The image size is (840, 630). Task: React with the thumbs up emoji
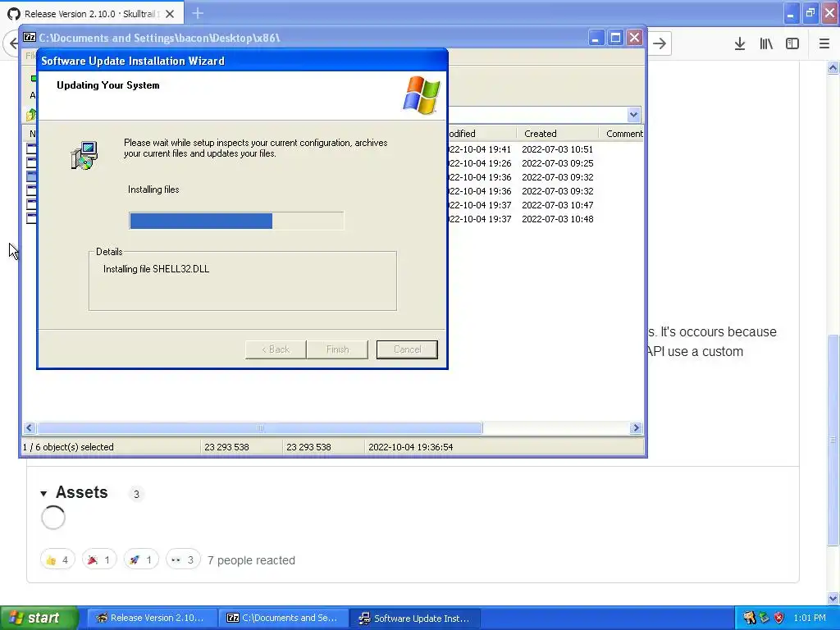coord(57,559)
